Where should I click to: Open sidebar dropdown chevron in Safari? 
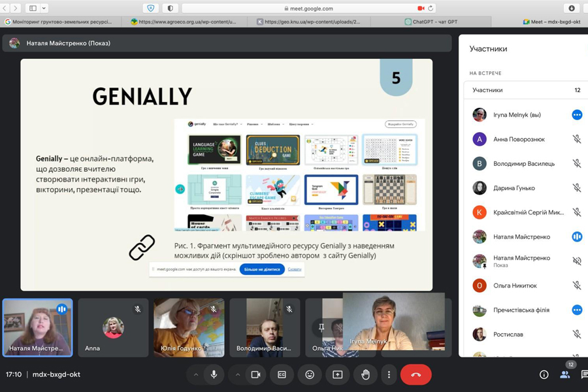[x=44, y=8]
